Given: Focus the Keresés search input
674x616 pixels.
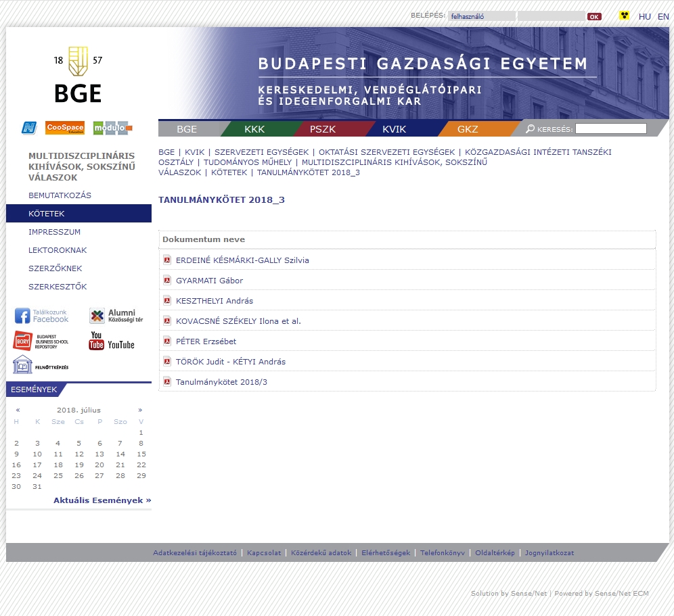Looking at the screenshot, I should pyautogui.click(x=611, y=128).
